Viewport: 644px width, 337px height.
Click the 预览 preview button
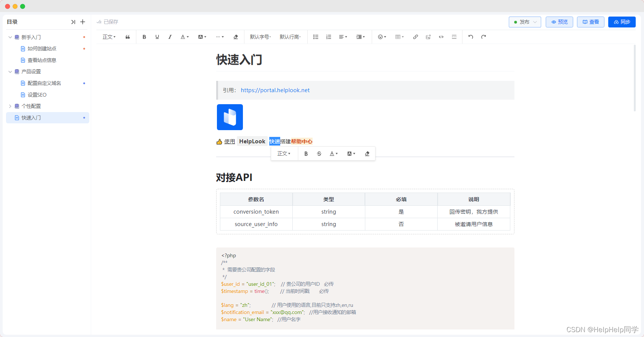click(560, 22)
